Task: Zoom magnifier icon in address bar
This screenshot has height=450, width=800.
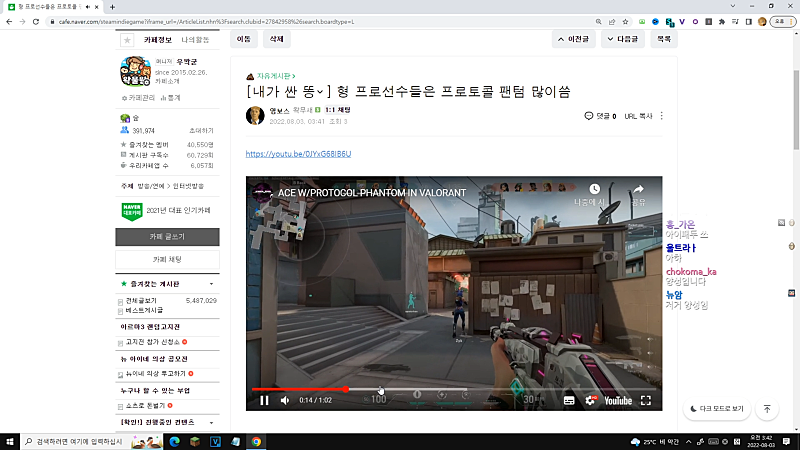Action: click(598, 21)
